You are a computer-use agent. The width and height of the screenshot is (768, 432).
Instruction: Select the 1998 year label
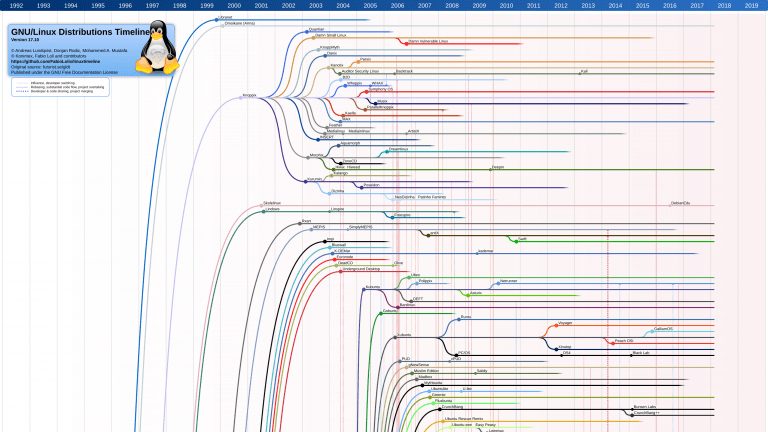[x=179, y=6]
